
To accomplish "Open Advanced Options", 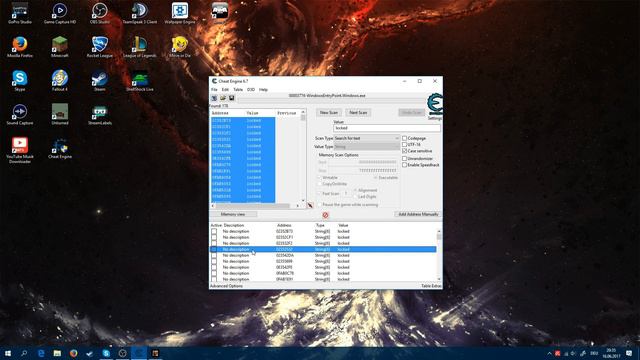I will (x=227, y=286).
